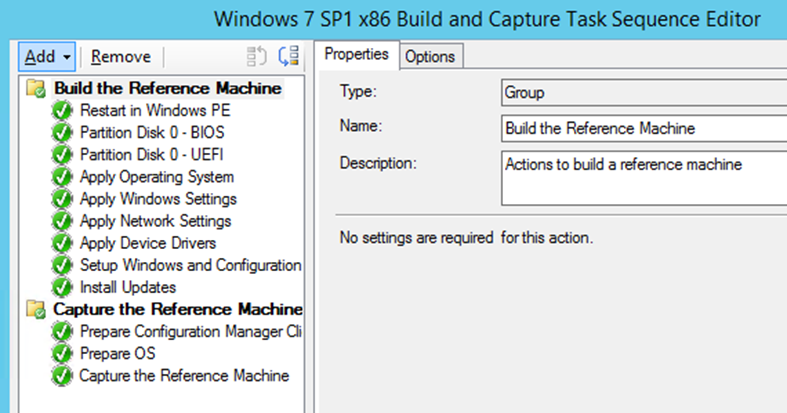
Task: Select Build the Reference Machine group
Action: point(168,88)
